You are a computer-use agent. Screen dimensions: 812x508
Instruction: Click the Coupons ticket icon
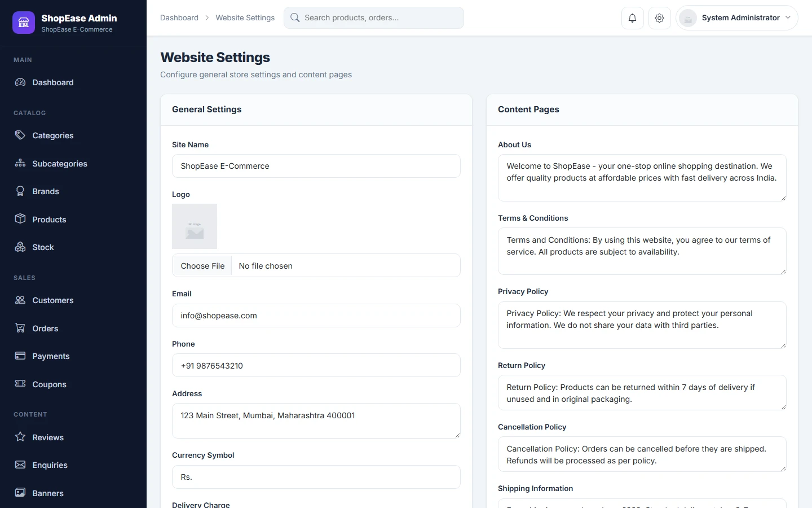[x=20, y=384]
